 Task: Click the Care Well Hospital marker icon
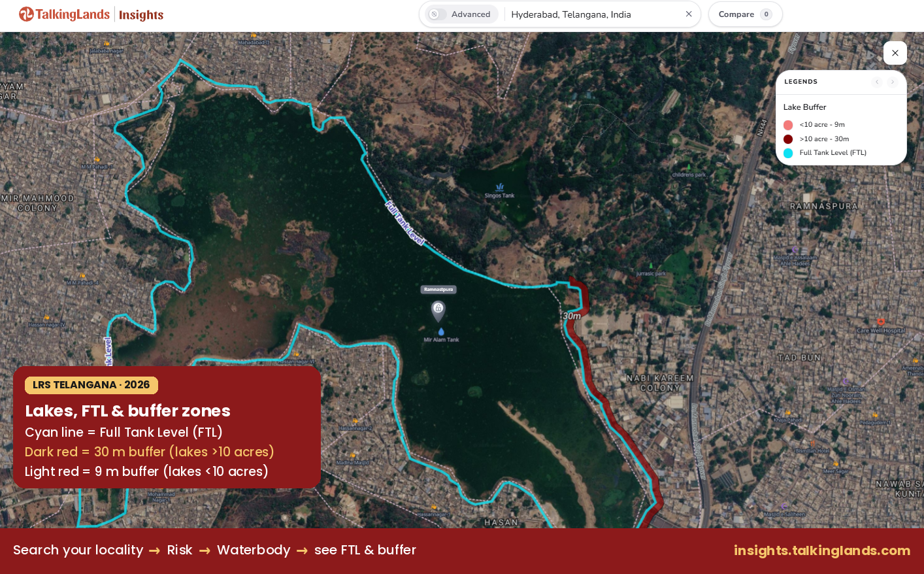click(881, 322)
